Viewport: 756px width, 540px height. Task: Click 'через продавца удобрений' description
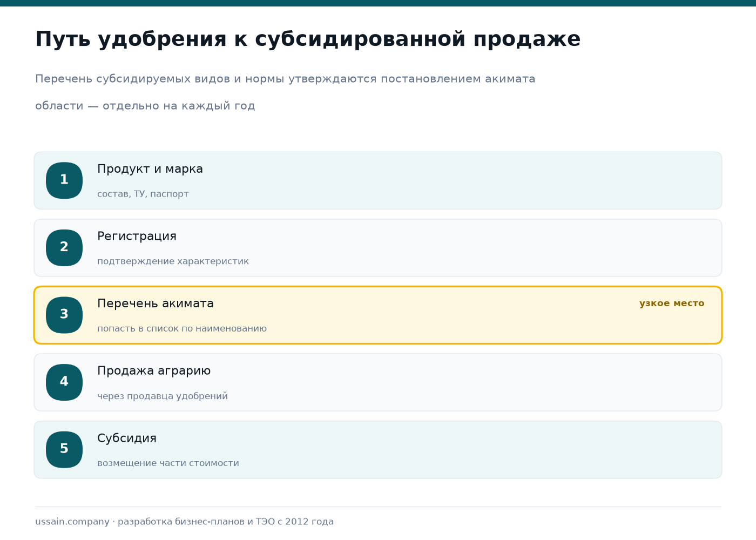(x=163, y=396)
